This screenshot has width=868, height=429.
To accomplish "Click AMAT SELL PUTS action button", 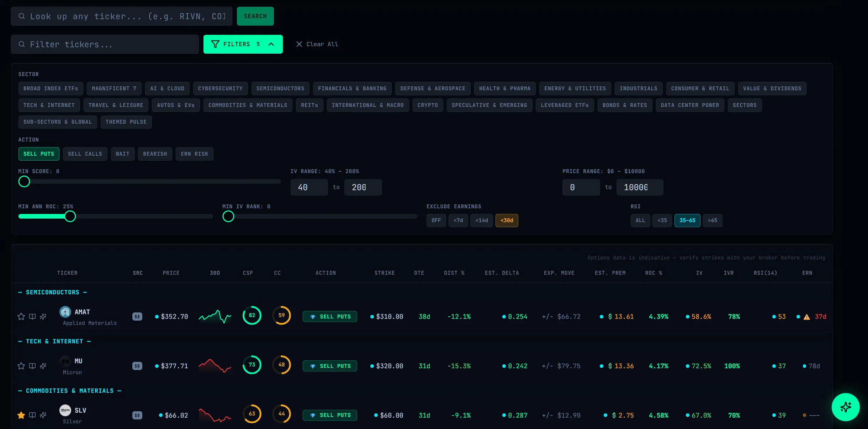I will [x=330, y=316].
